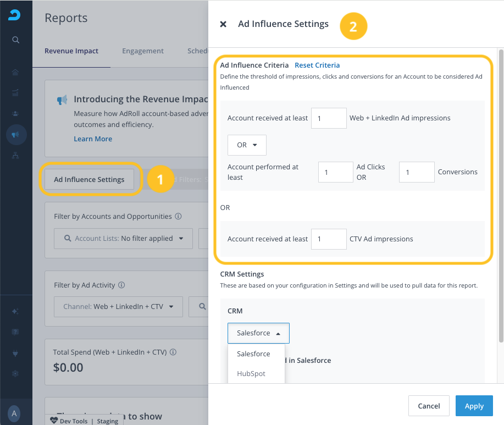Expand the OR operator dropdown
The image size is (504, 425).
pyautogui.click(x=247, y=145)
